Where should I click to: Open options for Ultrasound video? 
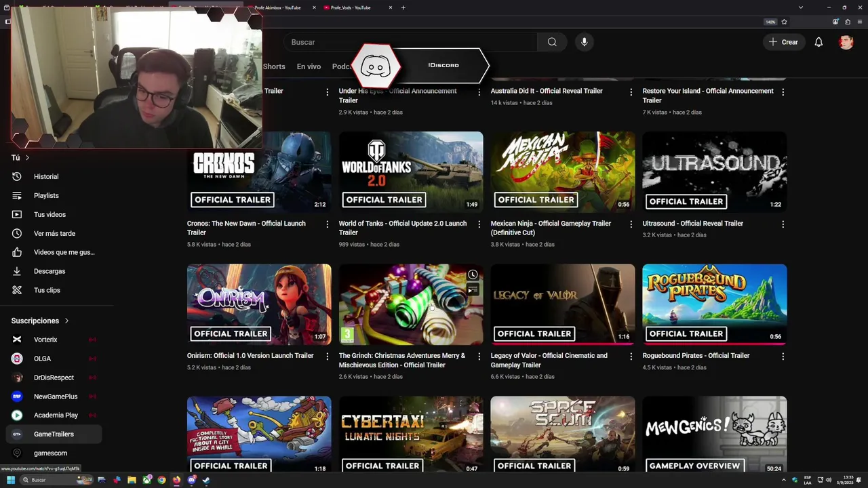[x=783, y=224]
